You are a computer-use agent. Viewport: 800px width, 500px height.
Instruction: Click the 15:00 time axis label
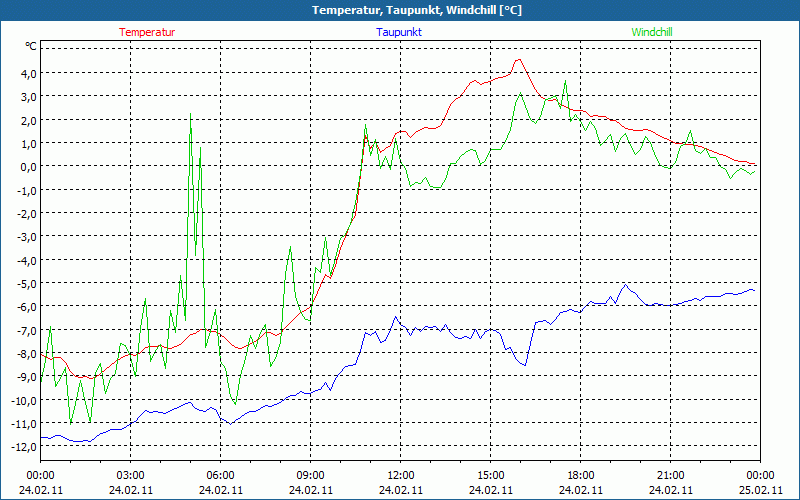(x=490, y=476)
